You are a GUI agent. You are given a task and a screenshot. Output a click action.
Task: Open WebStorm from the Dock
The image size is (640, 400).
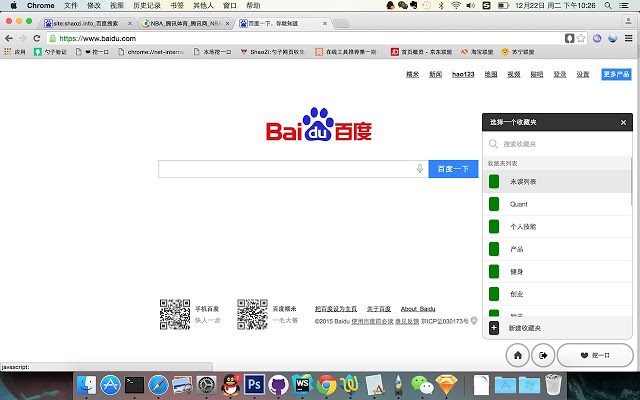click(302, 384)
